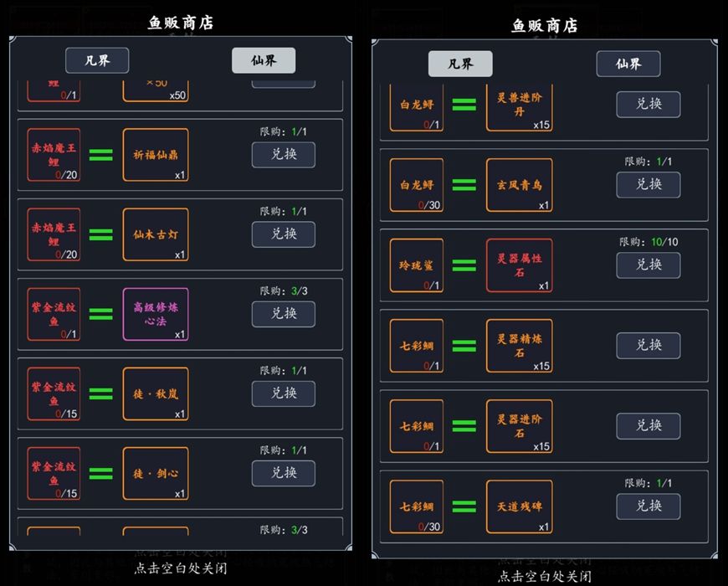Select the 祈福仙鼎 reward card
The image size is (728, 586).
click(x=156, y=155)
